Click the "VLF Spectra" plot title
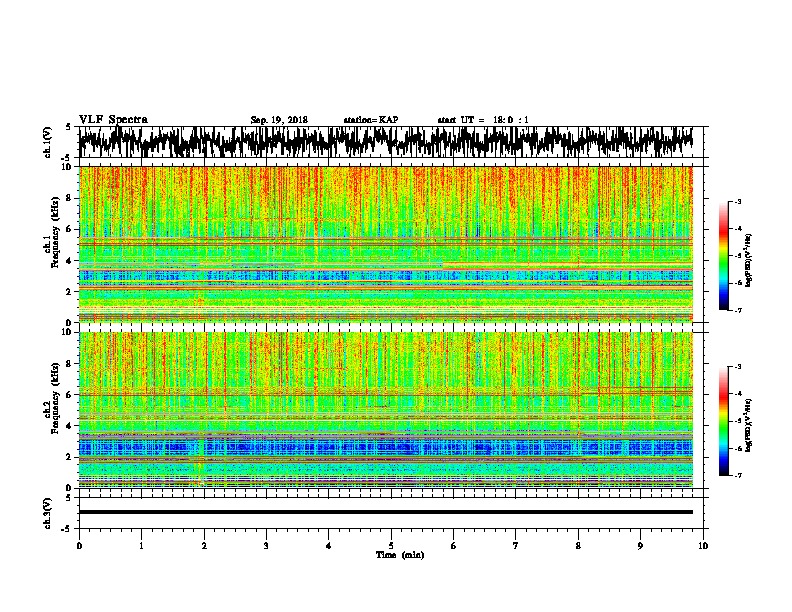Viewport: 792px width, 612px height. [x=113, y=120]
